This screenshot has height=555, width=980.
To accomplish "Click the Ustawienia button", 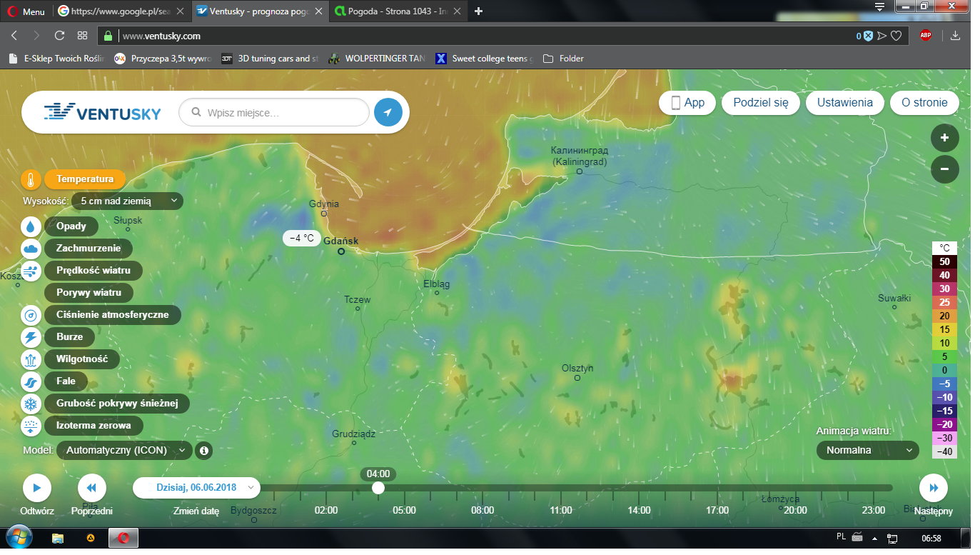I will coord(844,103).
